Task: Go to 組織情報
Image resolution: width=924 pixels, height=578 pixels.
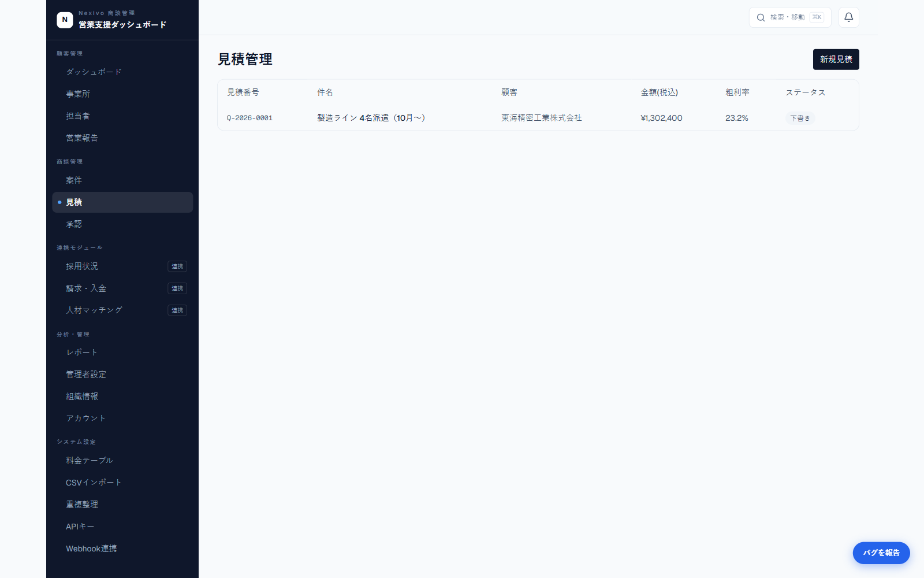Action: 122,397
